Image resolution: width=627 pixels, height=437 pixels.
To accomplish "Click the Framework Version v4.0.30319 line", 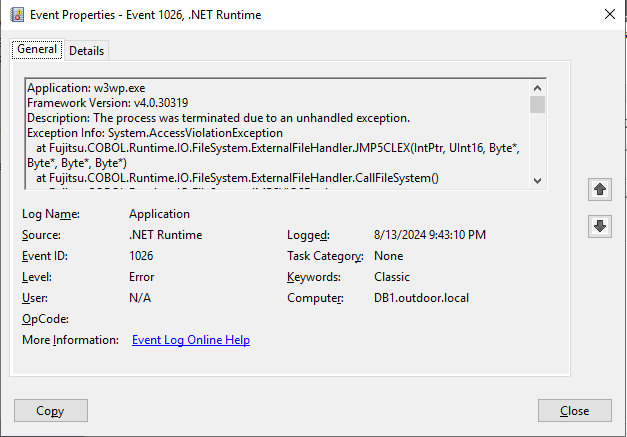I will 108,103.
